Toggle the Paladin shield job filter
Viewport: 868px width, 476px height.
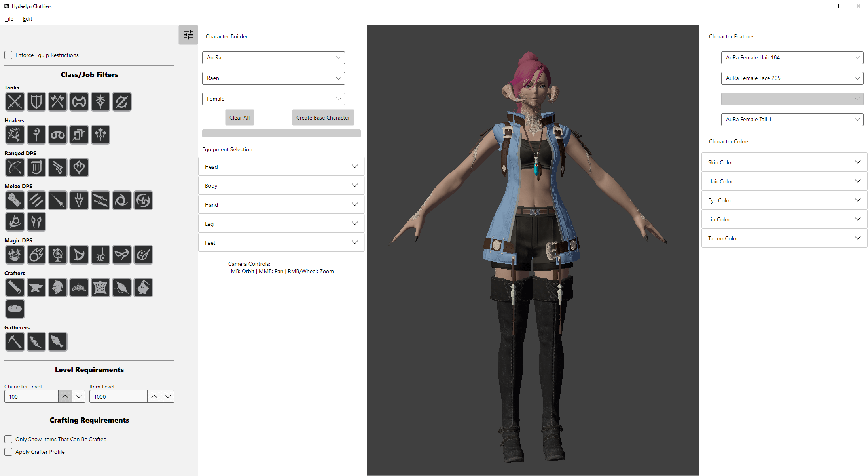(x=36, y=102)
